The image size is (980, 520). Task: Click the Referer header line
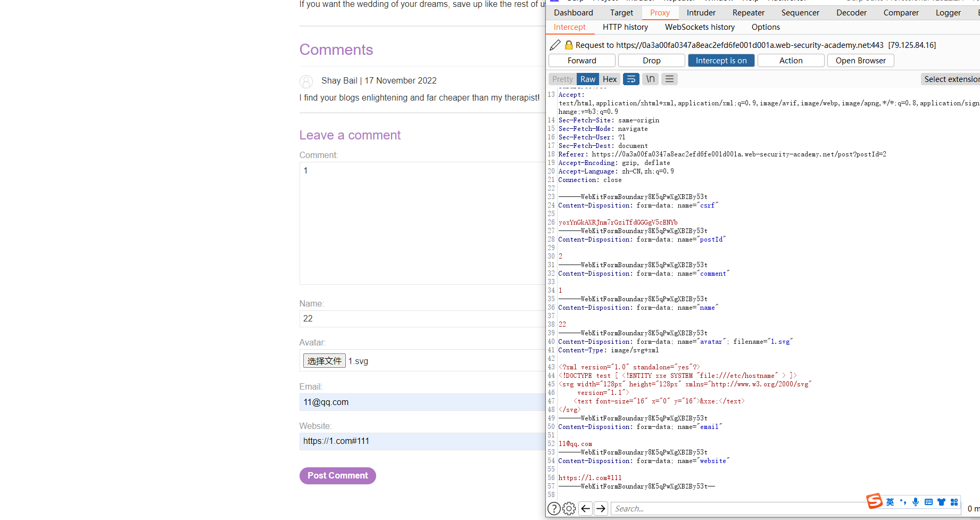tap(722, 154)
